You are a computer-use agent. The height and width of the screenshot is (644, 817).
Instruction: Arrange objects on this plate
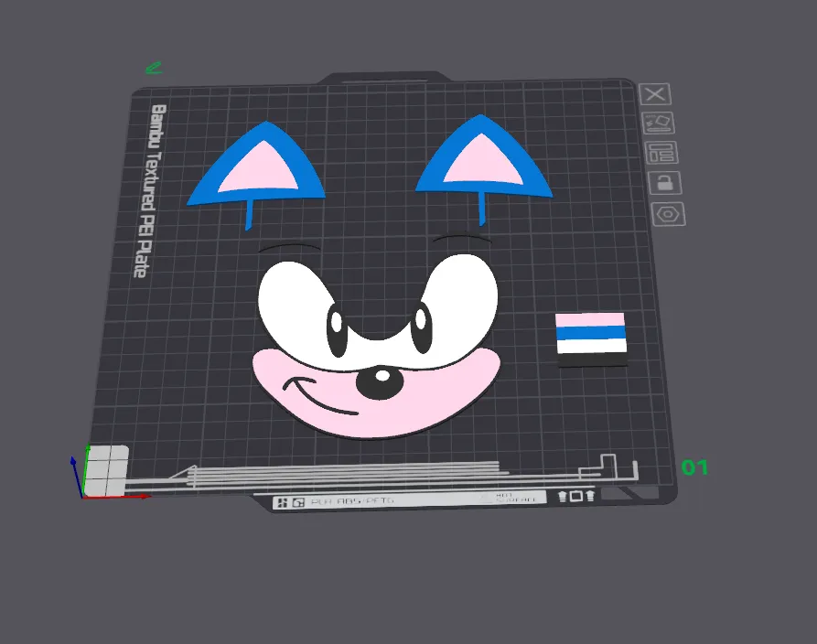(x=661, y=153)
